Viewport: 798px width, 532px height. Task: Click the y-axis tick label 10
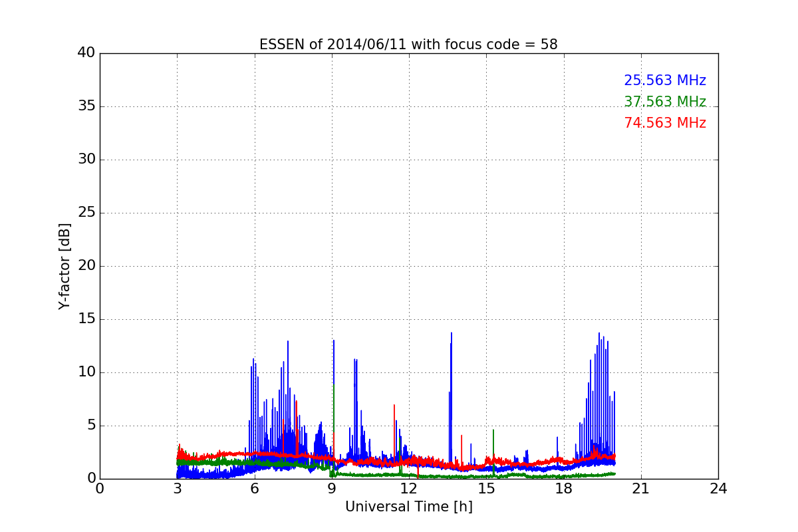(86, 372)
